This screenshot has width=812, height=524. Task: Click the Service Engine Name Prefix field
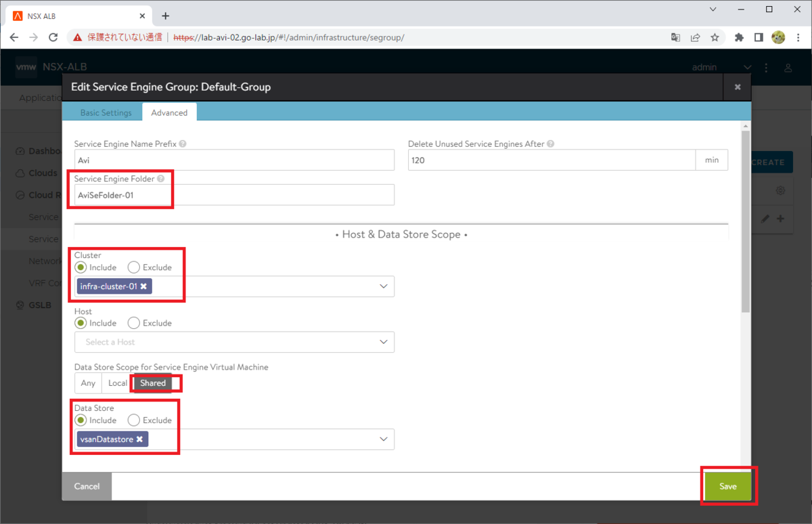pyautogui.click(x=234, y=160)
